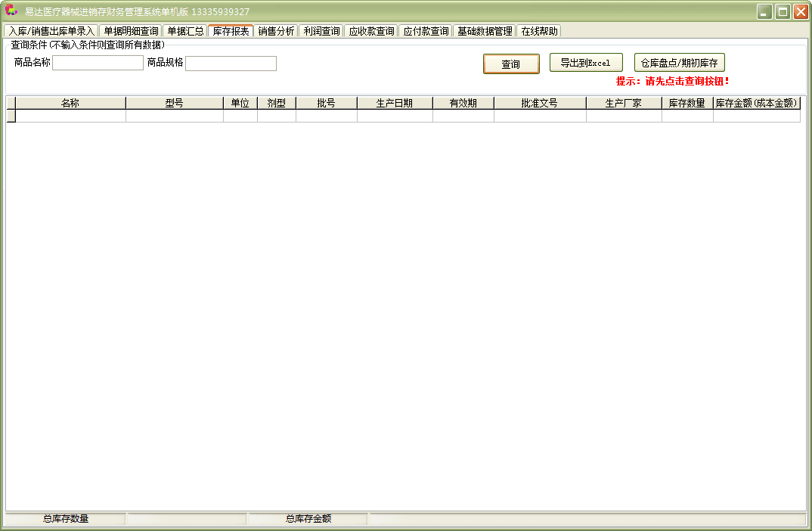Click the 生产日期 column header

(395, 103)
